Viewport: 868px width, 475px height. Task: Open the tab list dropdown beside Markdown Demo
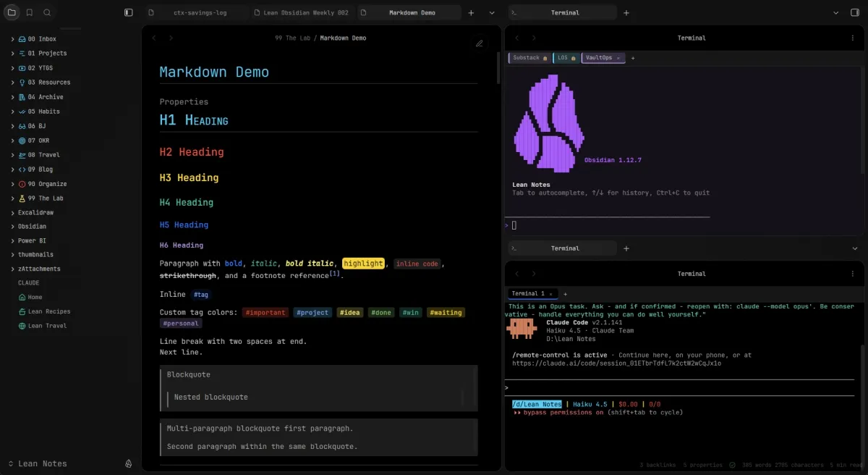(x=492, y=12)
